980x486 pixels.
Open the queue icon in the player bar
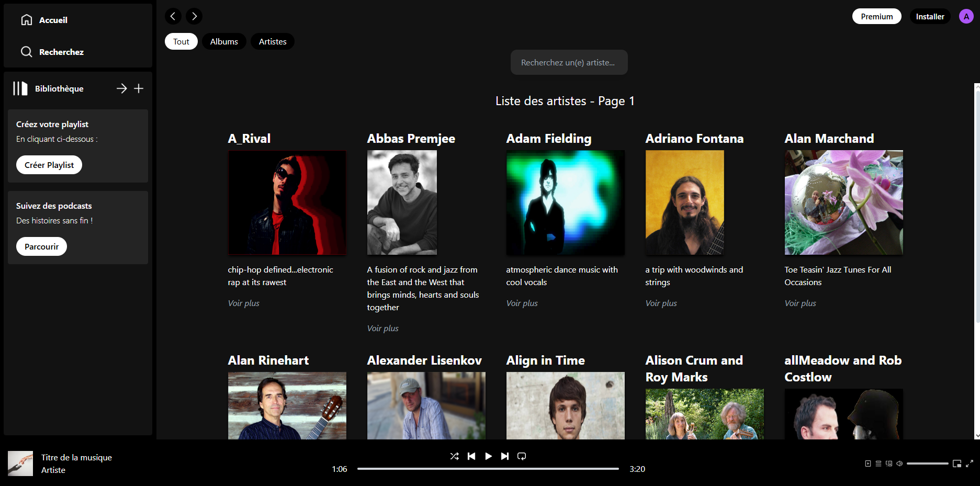tap(878, 464)
